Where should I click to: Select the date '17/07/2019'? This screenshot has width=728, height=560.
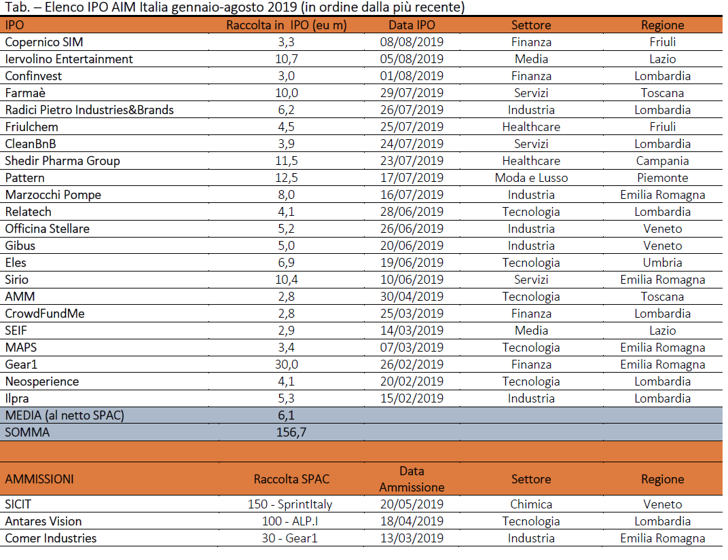[x=412, y=178]
